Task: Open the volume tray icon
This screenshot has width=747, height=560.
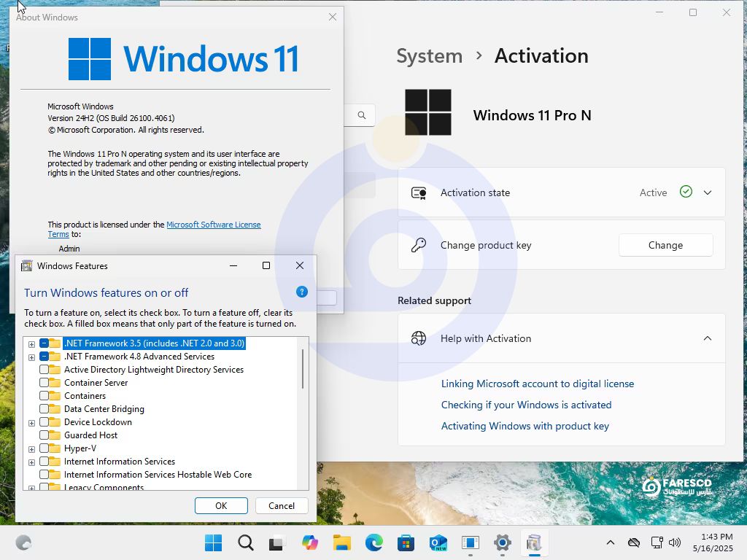Action: [x=675, y=542]
